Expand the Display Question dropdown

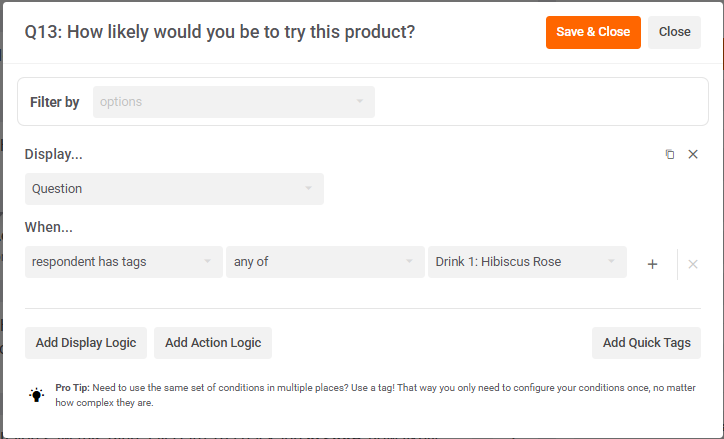pos(174,189)
